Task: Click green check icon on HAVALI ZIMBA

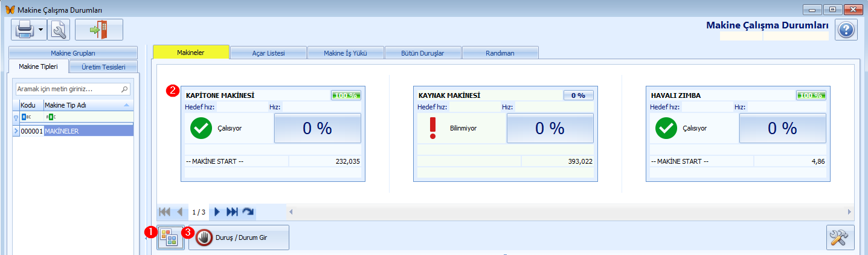Action: coord(666,128)
